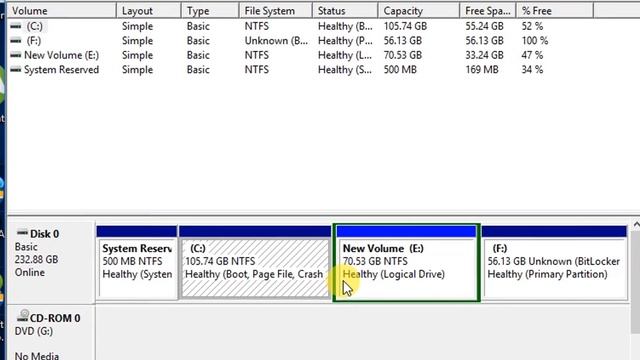Sort by the Free Space column header

(488, 11)
